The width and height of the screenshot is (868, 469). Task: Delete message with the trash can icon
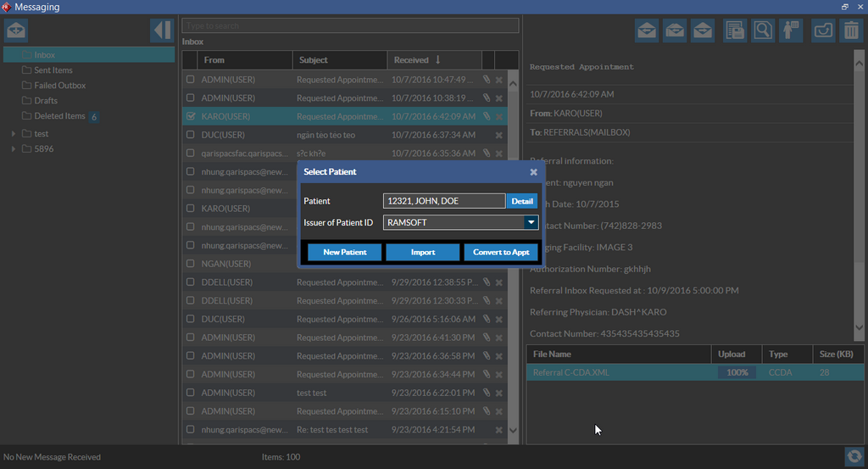(x=849, y=31)
